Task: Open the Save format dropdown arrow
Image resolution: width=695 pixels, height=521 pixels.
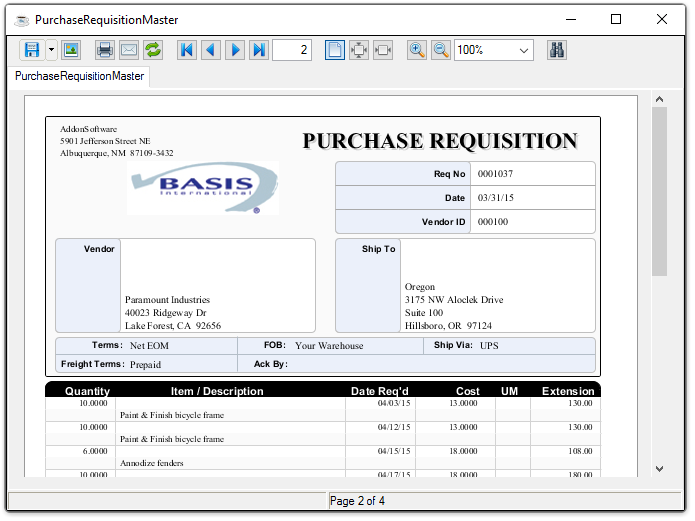Action: [50, 50]
